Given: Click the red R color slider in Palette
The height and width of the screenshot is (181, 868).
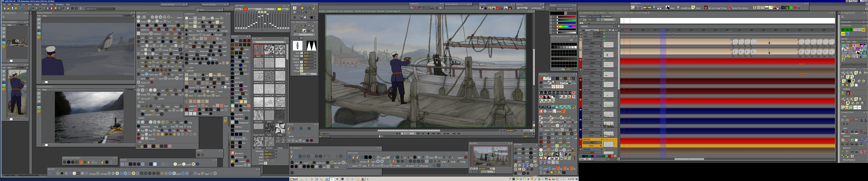Looking at the screenshot, I should (567, 17).
